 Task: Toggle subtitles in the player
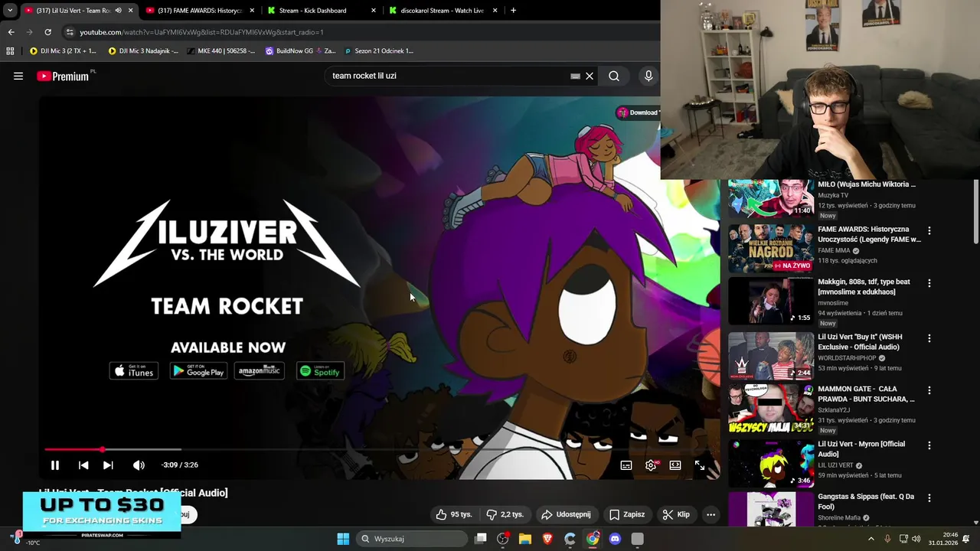tap(626, 465)
